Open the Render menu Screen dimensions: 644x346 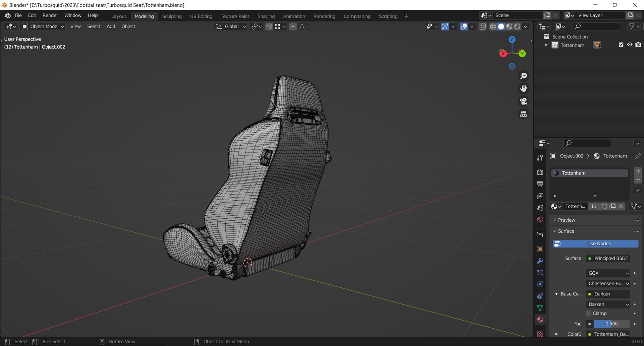[x=50, y=15]
